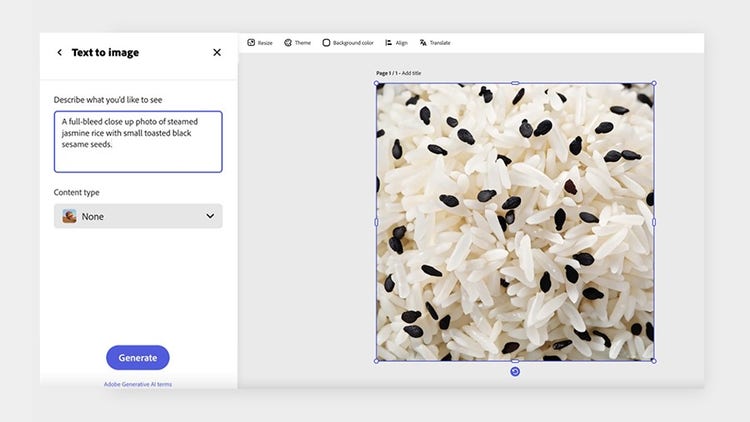Click the bottom-left corner handle of the image

click(x=376, y=361)
